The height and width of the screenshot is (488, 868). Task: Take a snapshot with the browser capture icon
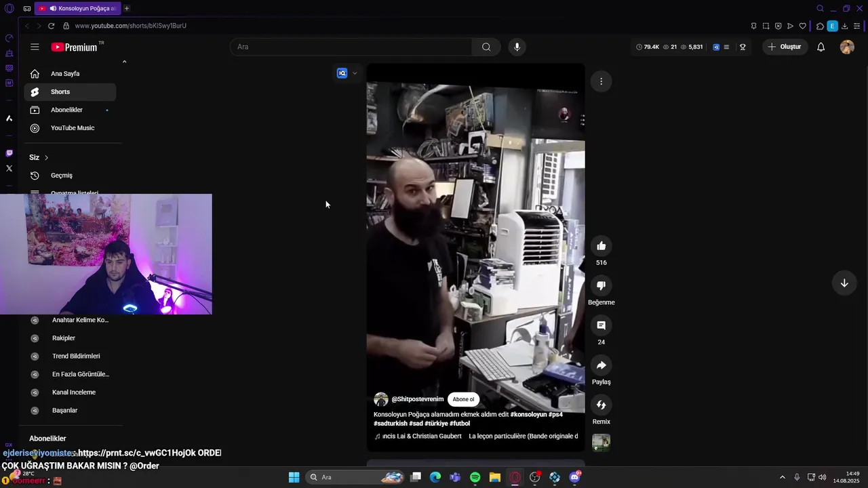[x=766, y=26]
